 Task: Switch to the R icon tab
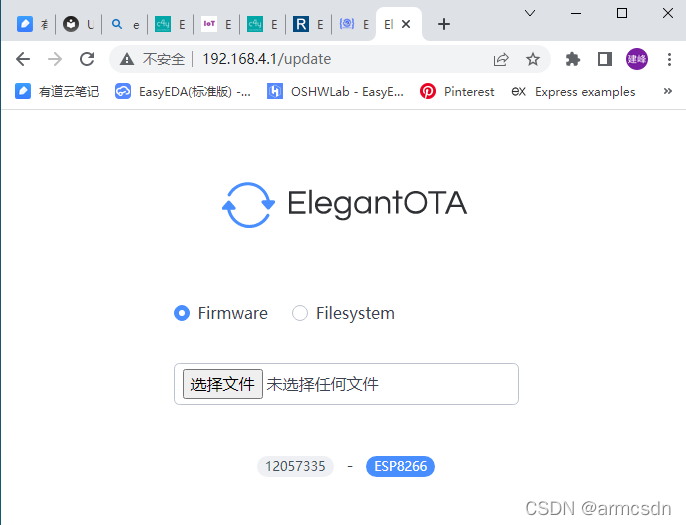coord(308,24)
